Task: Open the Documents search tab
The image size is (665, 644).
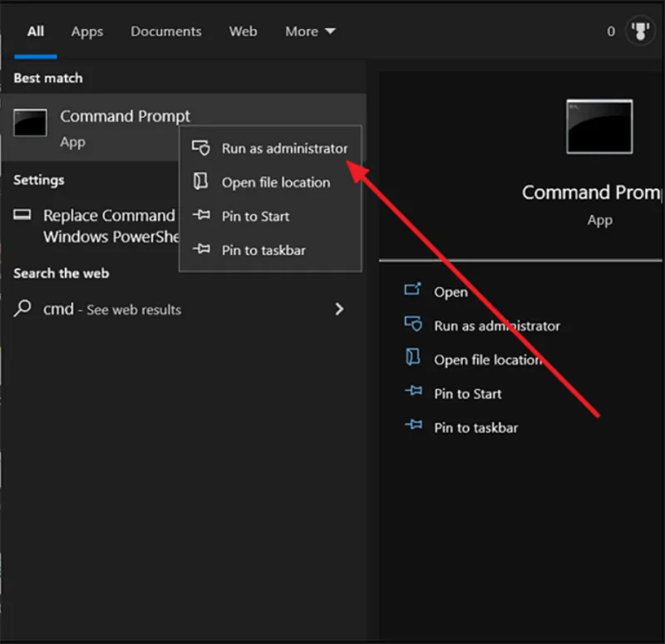Action: pos(165,32)
